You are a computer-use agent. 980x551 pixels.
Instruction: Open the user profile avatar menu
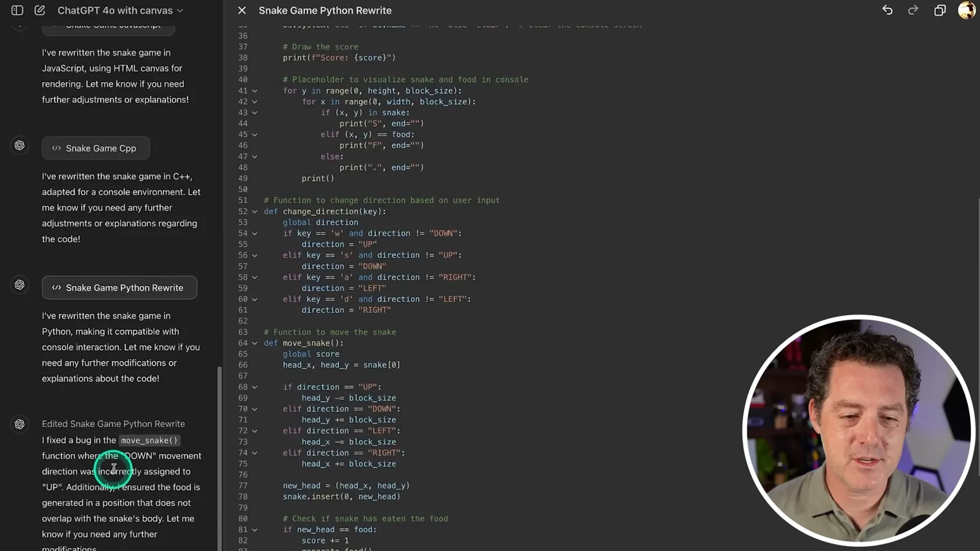[967, 10]
